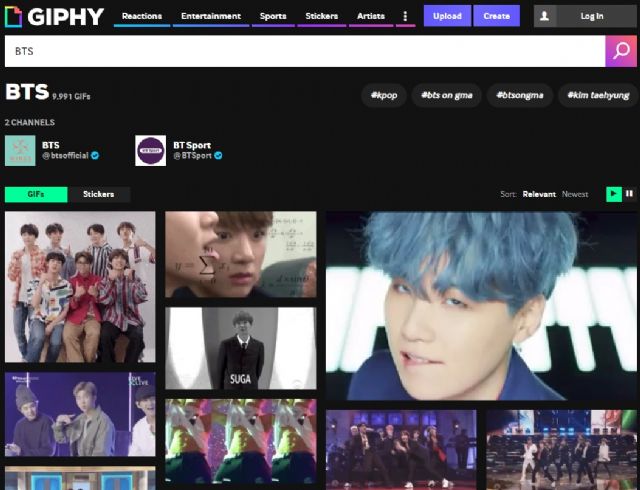The width and height of the screenshot is (640, 490).
Task: Open the Sports category
Action: [x=273, y=16]
